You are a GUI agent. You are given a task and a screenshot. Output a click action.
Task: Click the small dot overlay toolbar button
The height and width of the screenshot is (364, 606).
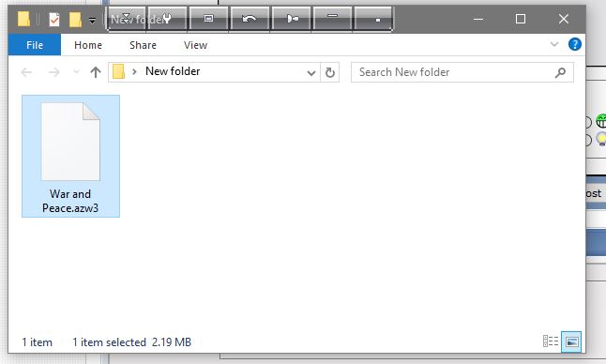(374, 19)
